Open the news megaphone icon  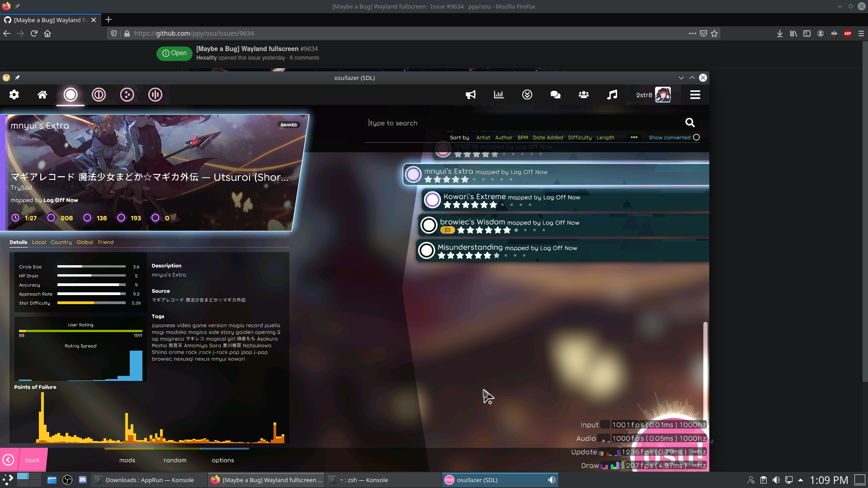(x=471, y=95)
